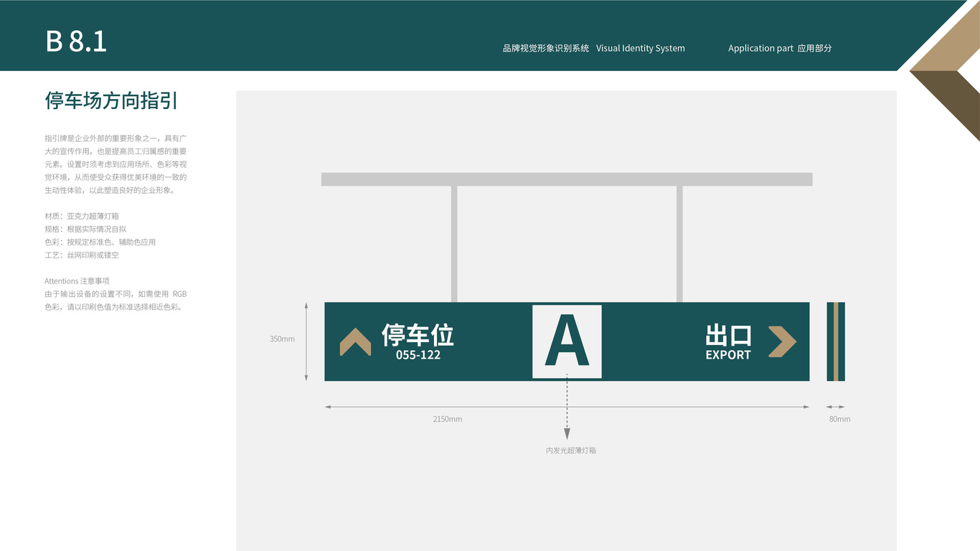
Task: Click the side-view profile of the sign
Action: 836,342
